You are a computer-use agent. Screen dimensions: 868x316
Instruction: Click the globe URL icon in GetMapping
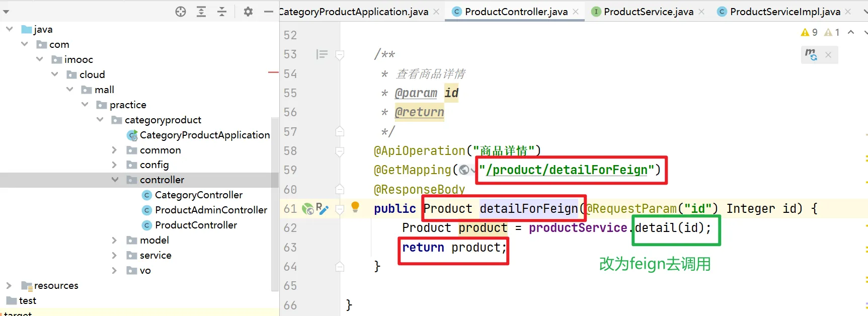(464, 170)
